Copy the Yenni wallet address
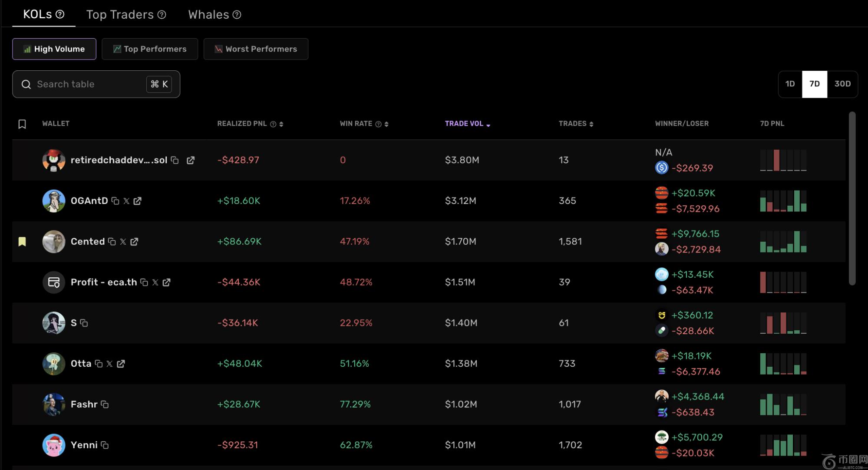Image resolution: width=868 pixels, height=470 pixels. point(105,445)
